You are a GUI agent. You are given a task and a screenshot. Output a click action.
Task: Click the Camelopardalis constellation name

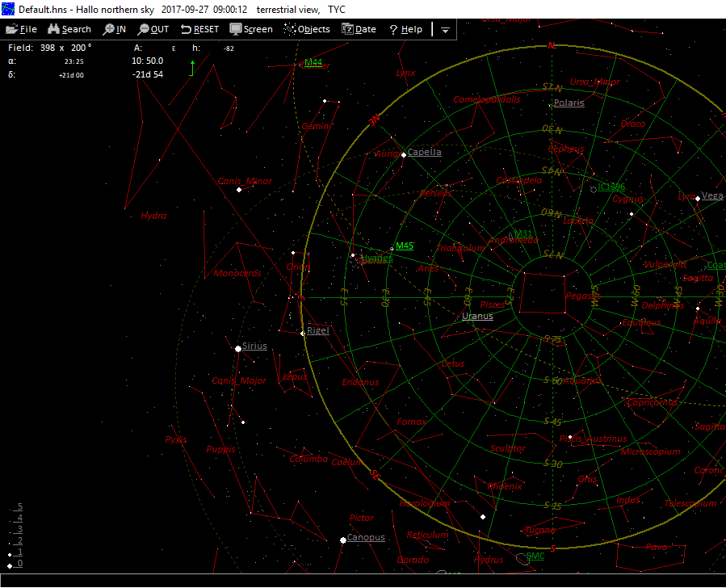(487, 99)
